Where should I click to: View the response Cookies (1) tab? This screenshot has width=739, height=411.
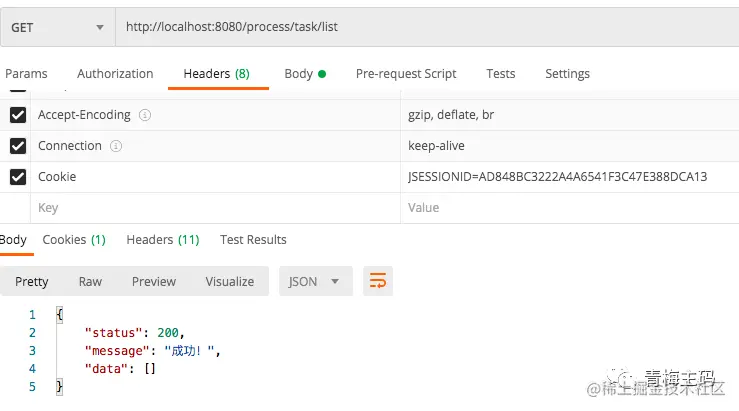tap(74, 240)
